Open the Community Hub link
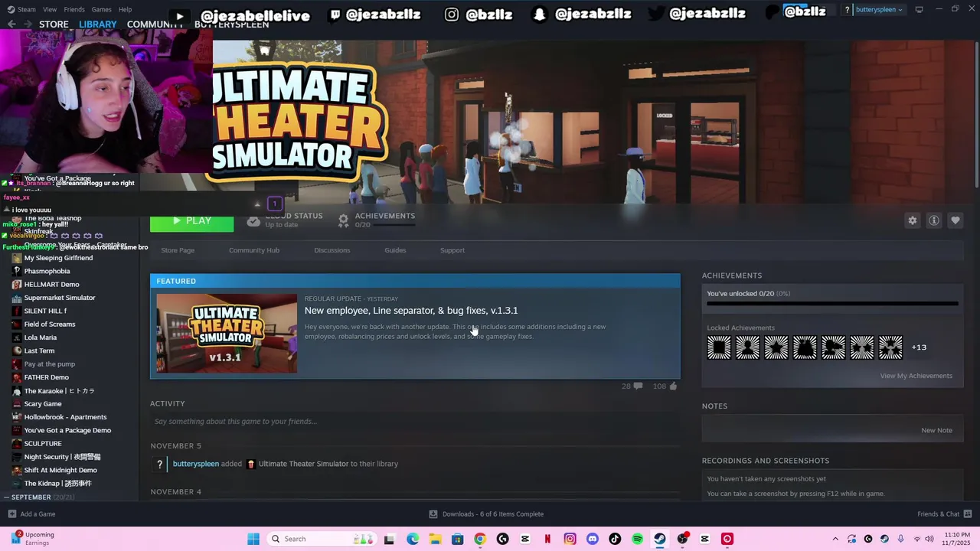This screenshot has width=980, height=551. (254, 250)
